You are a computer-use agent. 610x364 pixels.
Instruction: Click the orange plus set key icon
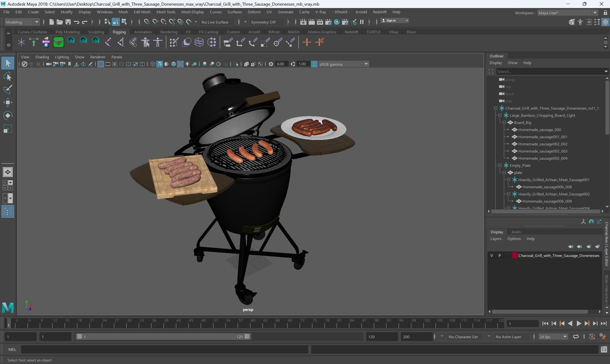[307, 42]
